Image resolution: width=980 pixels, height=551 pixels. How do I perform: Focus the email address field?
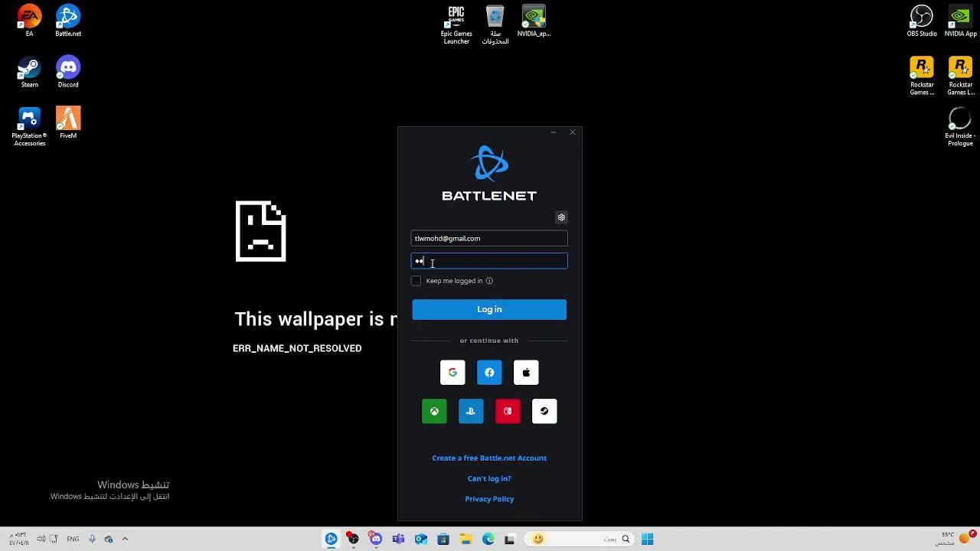(x=489, y=239)
